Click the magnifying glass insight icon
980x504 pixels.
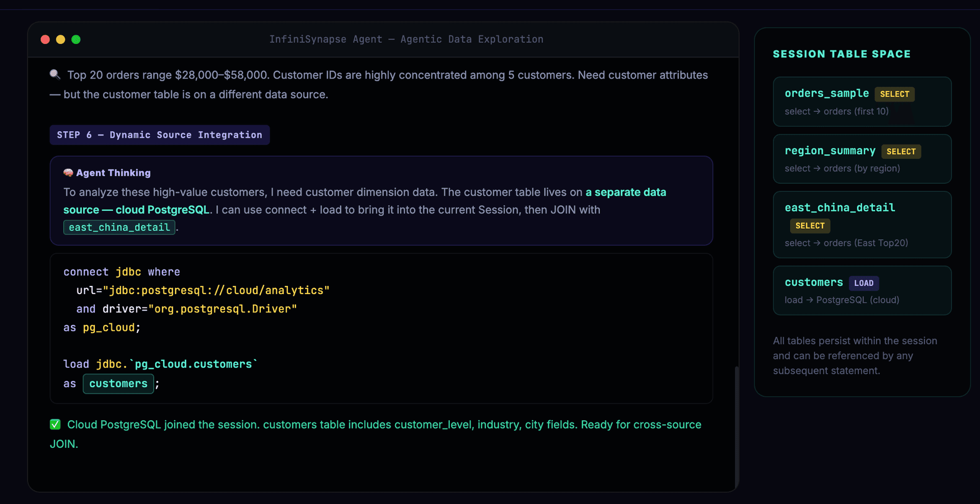coord(55,75)
